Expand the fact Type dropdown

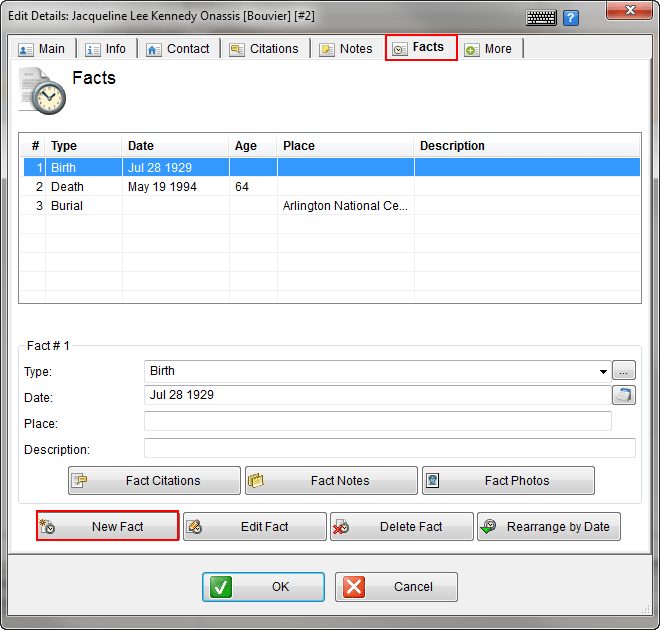[x=603, y=371]
